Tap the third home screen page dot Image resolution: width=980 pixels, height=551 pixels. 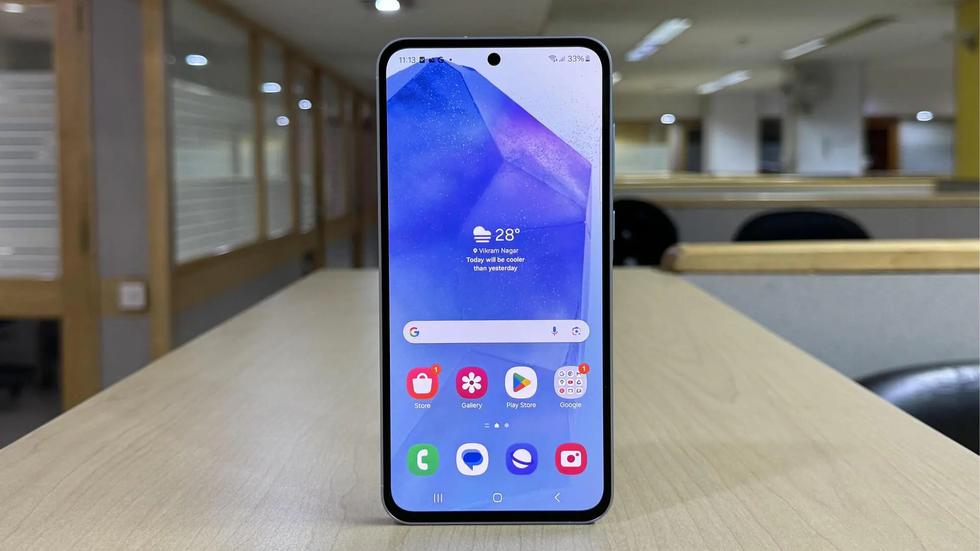pyautogui.click(x=506, y=424)
